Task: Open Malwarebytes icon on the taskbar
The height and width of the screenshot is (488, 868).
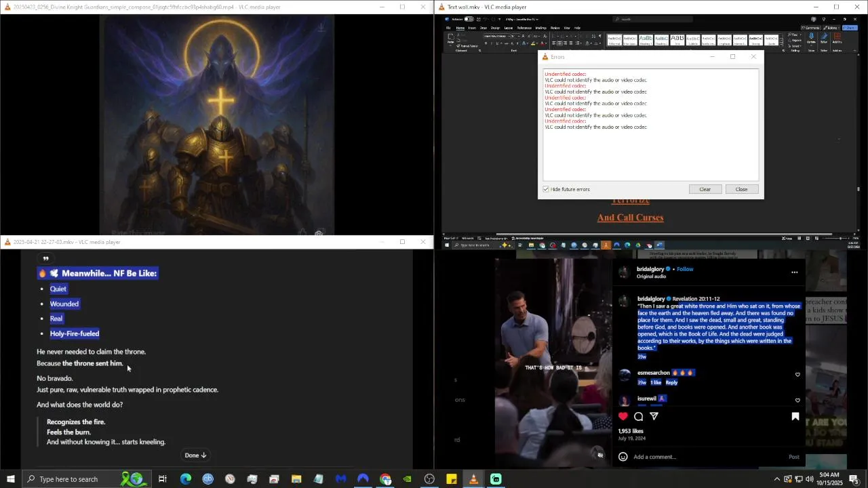Action: point(340,479)
